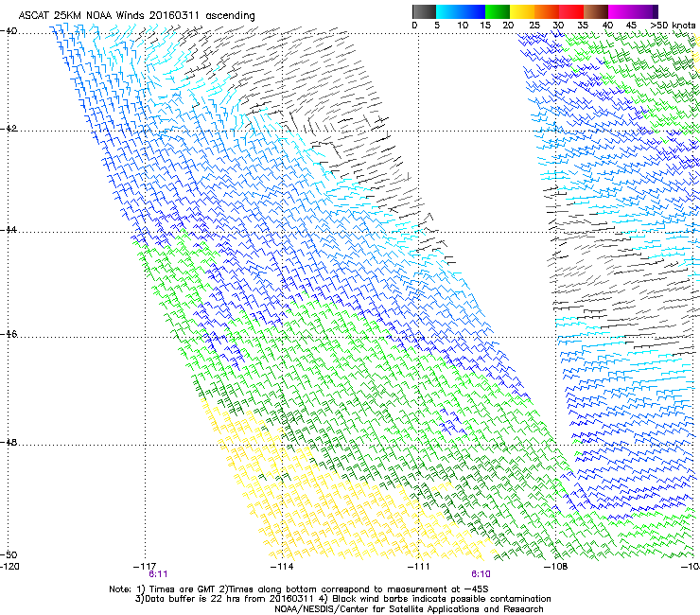This screenshot has height=615, width=700.
Task: Click the purple time label '6:10'
Action: click(481, 574)
